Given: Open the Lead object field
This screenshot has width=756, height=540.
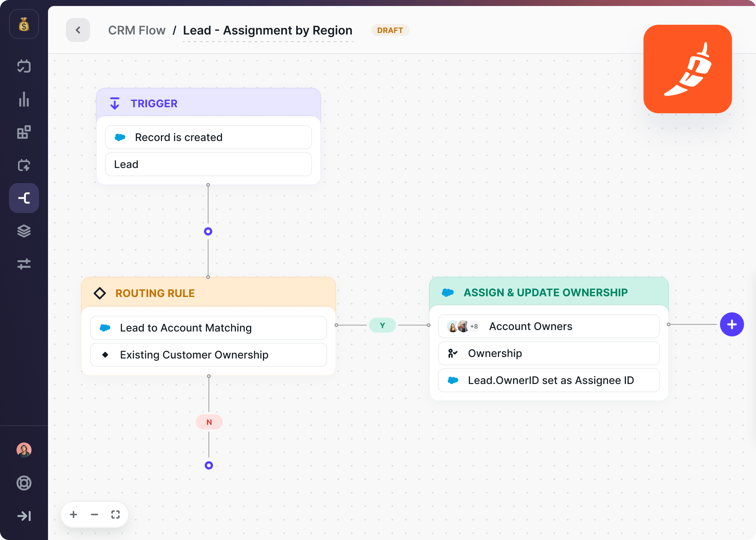Looking at the screenshot, I should click(208, 164).
